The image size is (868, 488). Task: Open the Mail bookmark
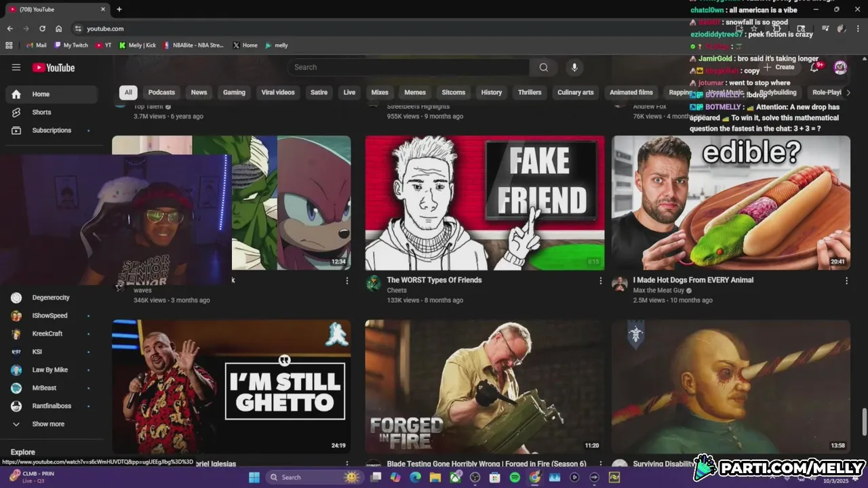(x=37, y=45)
